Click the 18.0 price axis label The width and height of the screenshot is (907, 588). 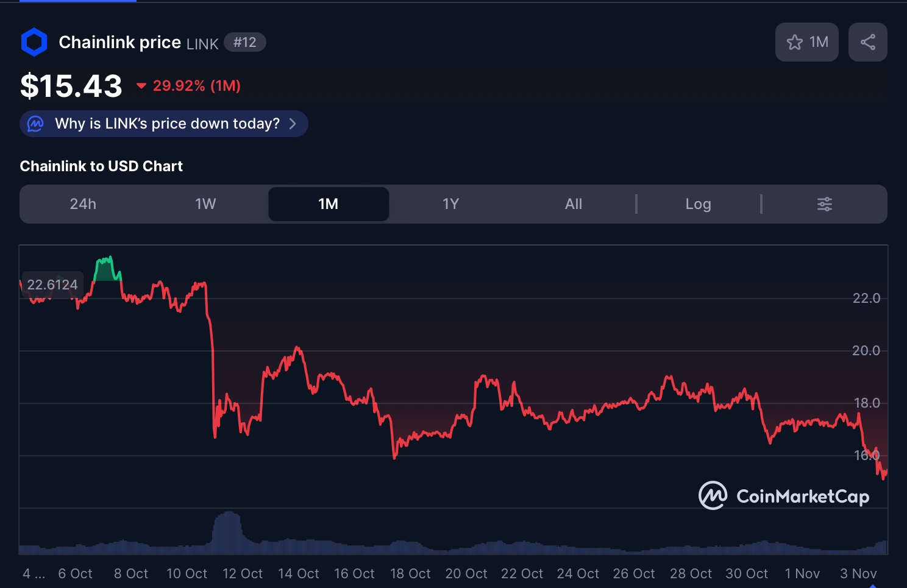coord(867,403)
